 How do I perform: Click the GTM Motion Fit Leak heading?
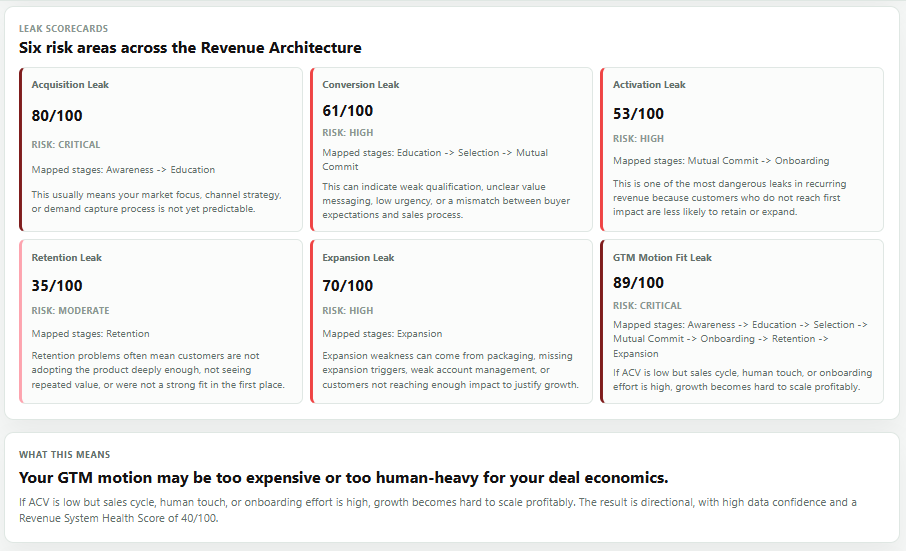pos(662,258)
